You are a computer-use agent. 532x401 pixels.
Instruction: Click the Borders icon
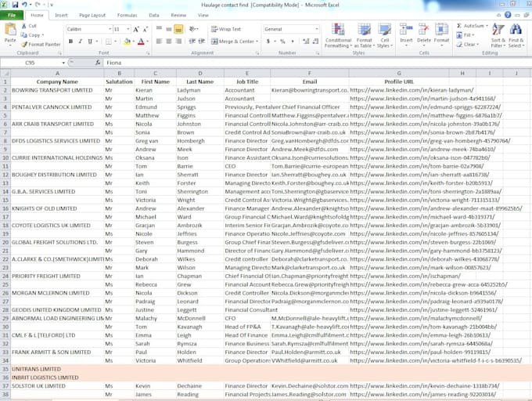pyautogui.click(x=109, y=42)
